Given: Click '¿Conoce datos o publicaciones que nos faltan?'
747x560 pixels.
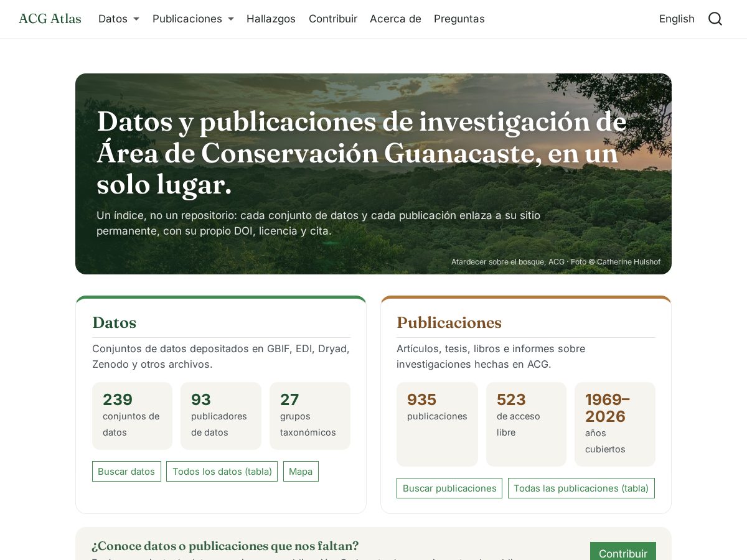Looking at the screenshot, I should click(x=225, y=546).
